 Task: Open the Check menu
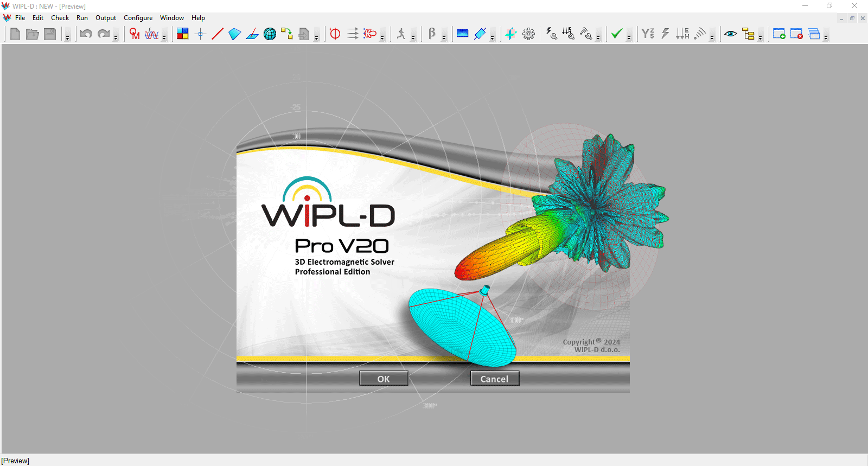[60, 18]
